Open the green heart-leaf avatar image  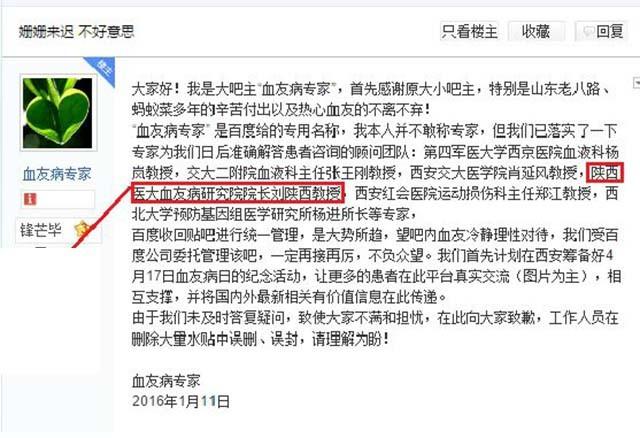coord(58,113)
